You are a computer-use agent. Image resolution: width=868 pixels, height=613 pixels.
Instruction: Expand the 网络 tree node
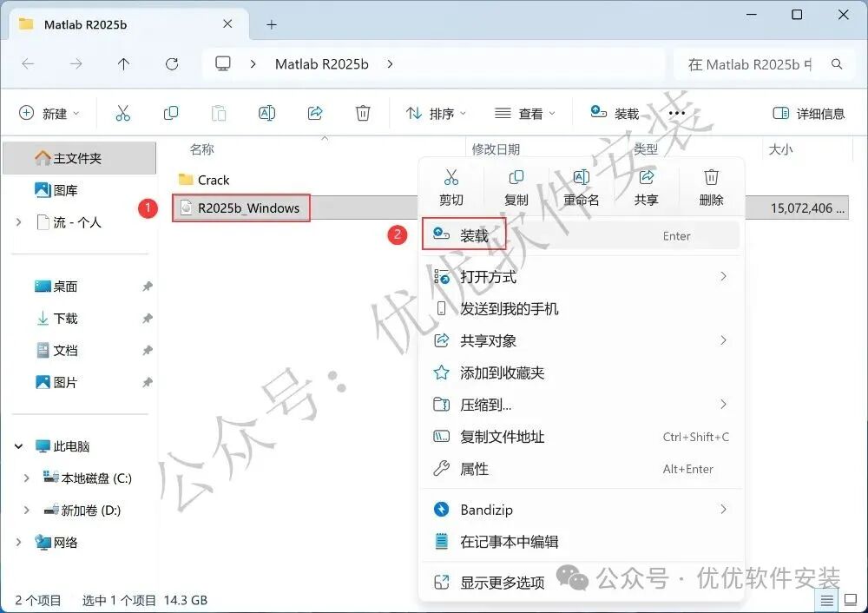click(x=19, y=542)
